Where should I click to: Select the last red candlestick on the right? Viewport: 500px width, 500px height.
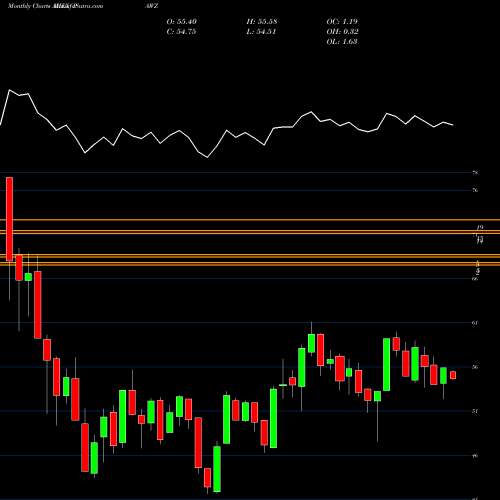click(453, 375)
